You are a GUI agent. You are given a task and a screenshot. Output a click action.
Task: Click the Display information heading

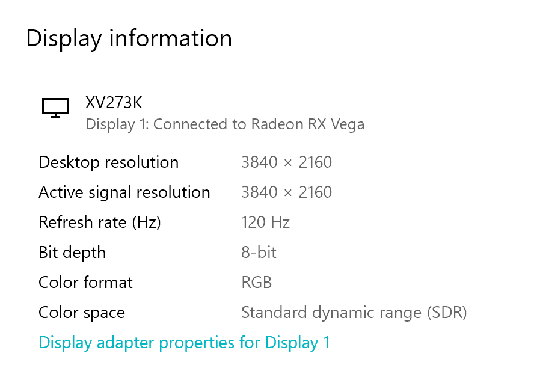(129, 38)
